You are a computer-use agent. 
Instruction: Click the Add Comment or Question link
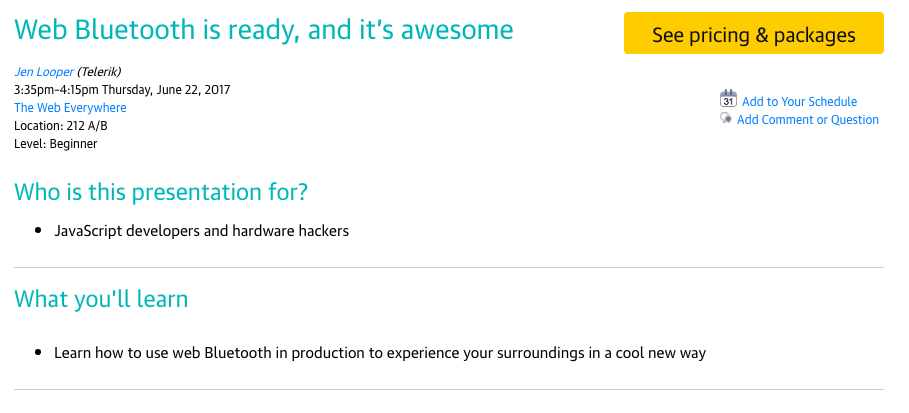tap(807, 120)
